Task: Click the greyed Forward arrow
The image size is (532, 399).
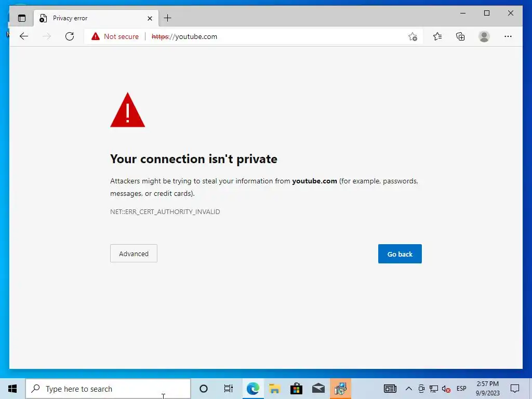Action: [x=47, y=36]
